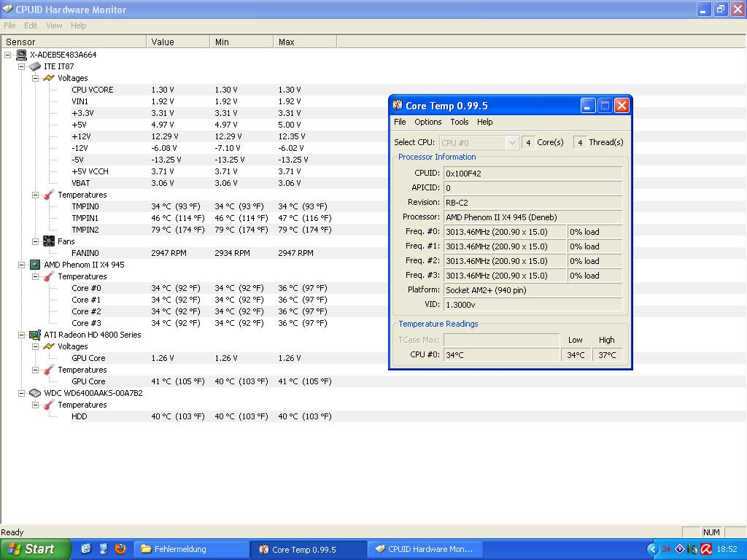Open Tools menu in Core Temp
Image resolution: width=747 pixels, height=560 pixels.
click(x=460, y=122)
